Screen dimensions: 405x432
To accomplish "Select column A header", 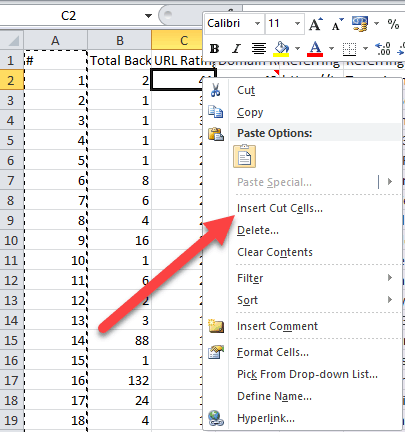I will click(55, 41).
